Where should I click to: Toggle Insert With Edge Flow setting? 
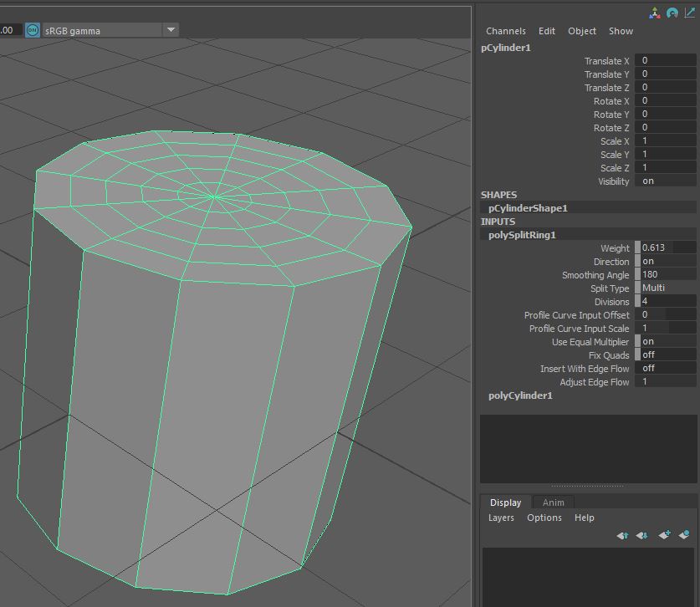point(665,368)
